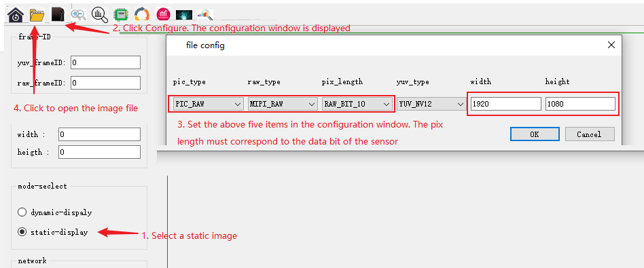Click the left panel heigth field
644x268 pixels.
point(99,152)
